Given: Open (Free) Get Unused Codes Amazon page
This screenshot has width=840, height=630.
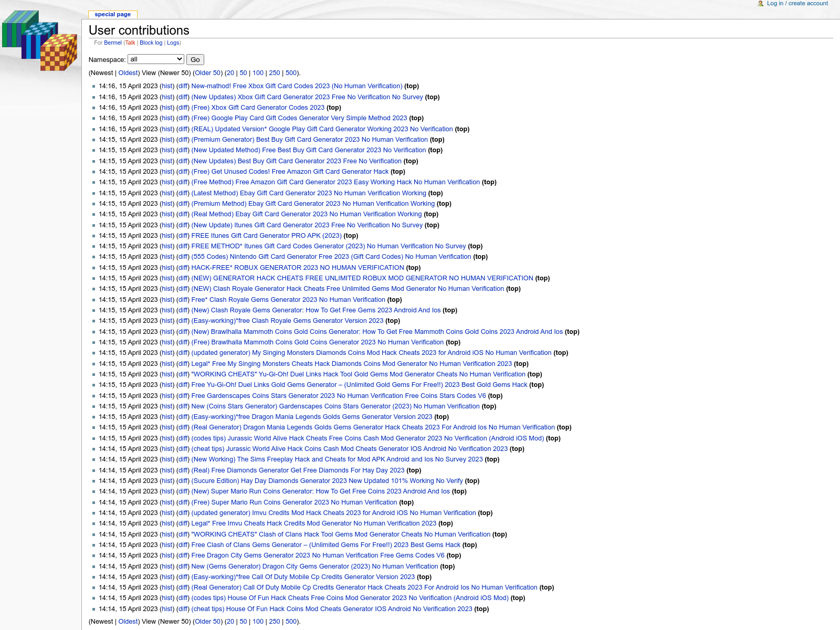Looking at the screenshot, I should 290,172.
